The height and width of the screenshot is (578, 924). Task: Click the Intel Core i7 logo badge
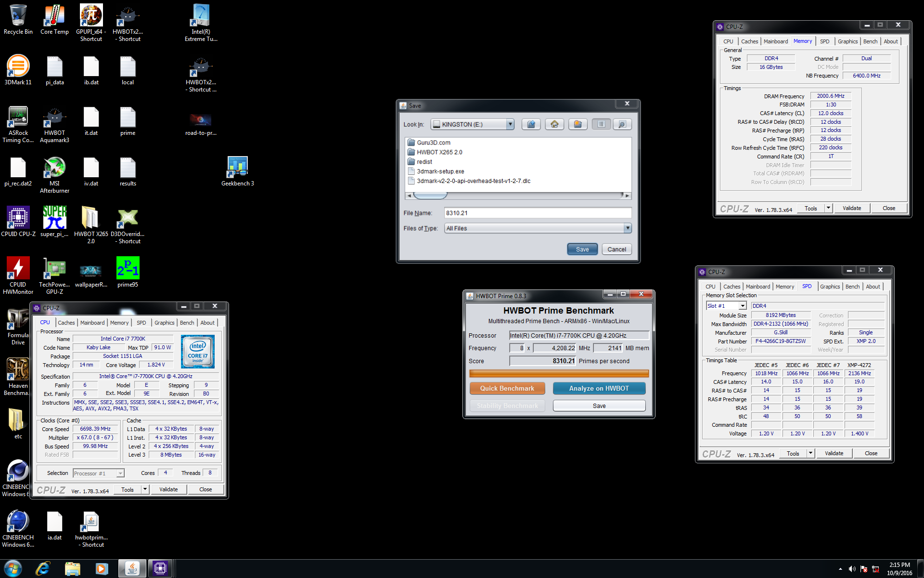[x=198, y=352]
